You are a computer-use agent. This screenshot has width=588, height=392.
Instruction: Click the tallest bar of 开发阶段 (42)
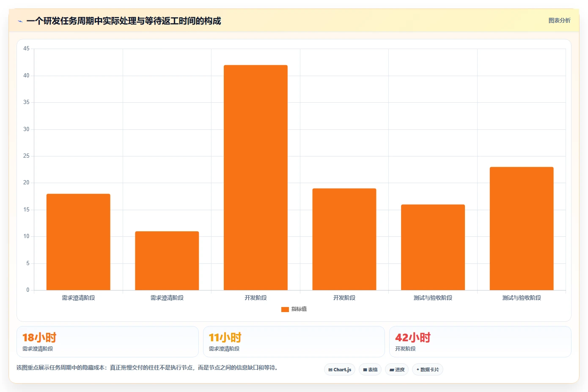tap(256, 178)
